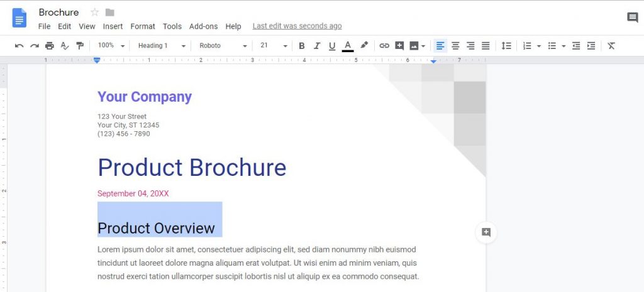Open the Help menu
The height and width of the screenshot is (292, 644).
[233, 26]
